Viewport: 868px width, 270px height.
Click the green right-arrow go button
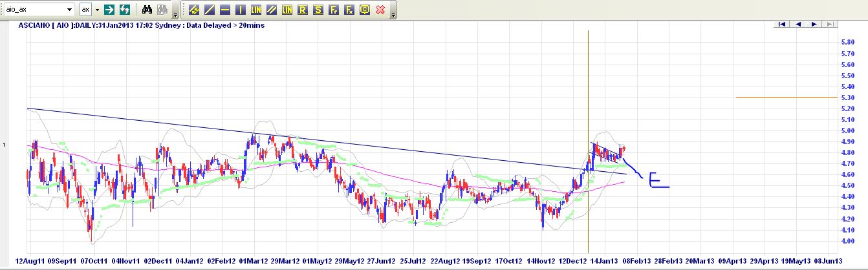[x=110, y=10]
